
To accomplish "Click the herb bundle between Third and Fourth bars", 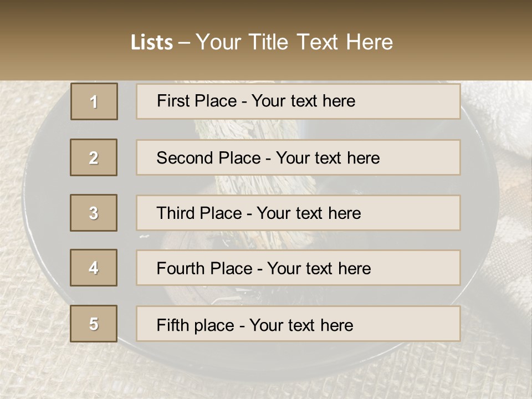I will coord(268,240).
